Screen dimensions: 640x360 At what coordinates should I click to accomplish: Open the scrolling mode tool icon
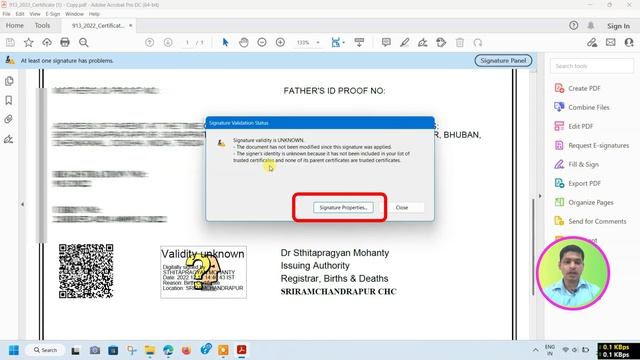click(359, 42)
